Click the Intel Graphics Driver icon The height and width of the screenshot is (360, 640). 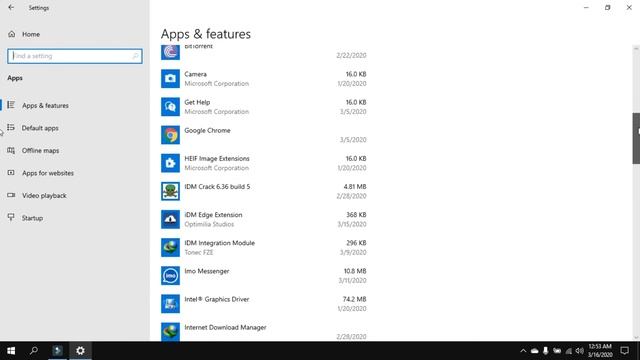tap(170, 304)
